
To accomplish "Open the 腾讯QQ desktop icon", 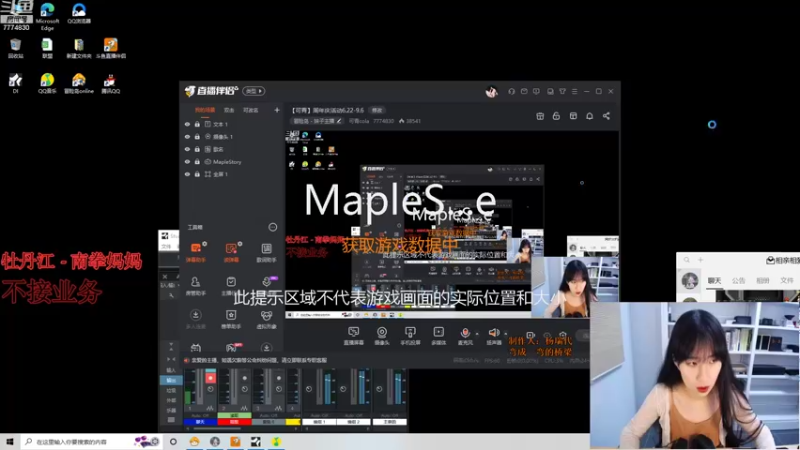I will [x=110, y=83].
